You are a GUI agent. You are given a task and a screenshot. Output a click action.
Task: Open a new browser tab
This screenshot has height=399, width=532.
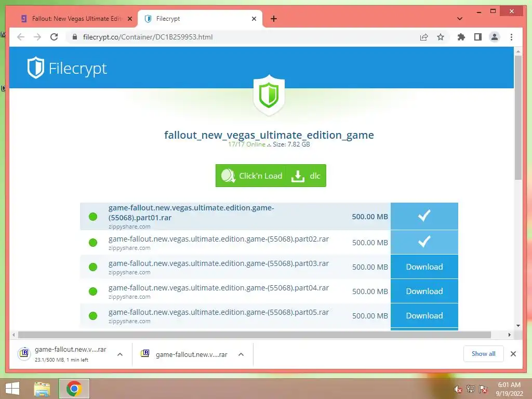274,19
